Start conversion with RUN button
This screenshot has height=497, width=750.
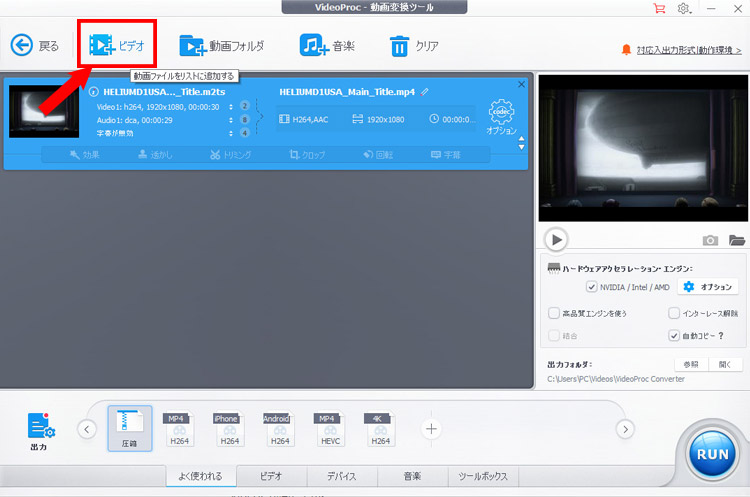tap(712, 454)
